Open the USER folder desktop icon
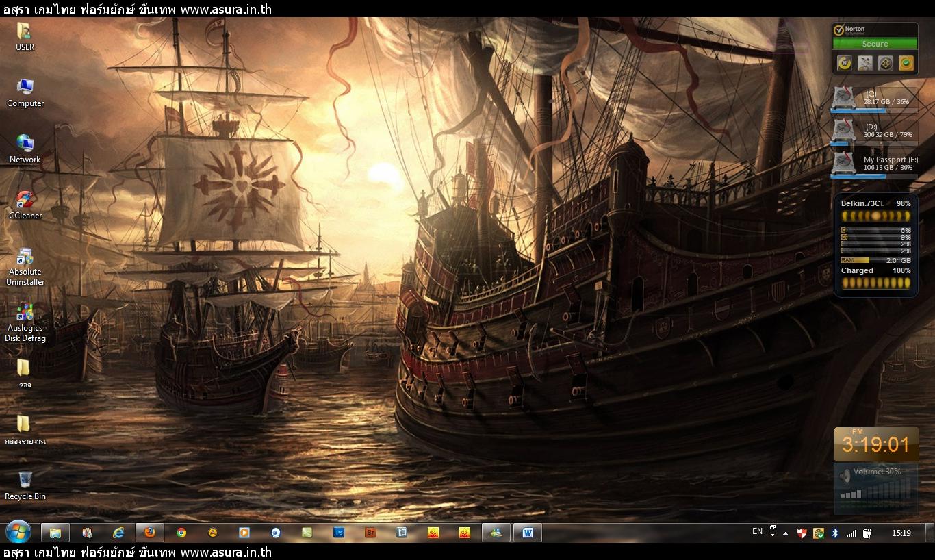Viewport: 935px width, 560px height. 25,37
